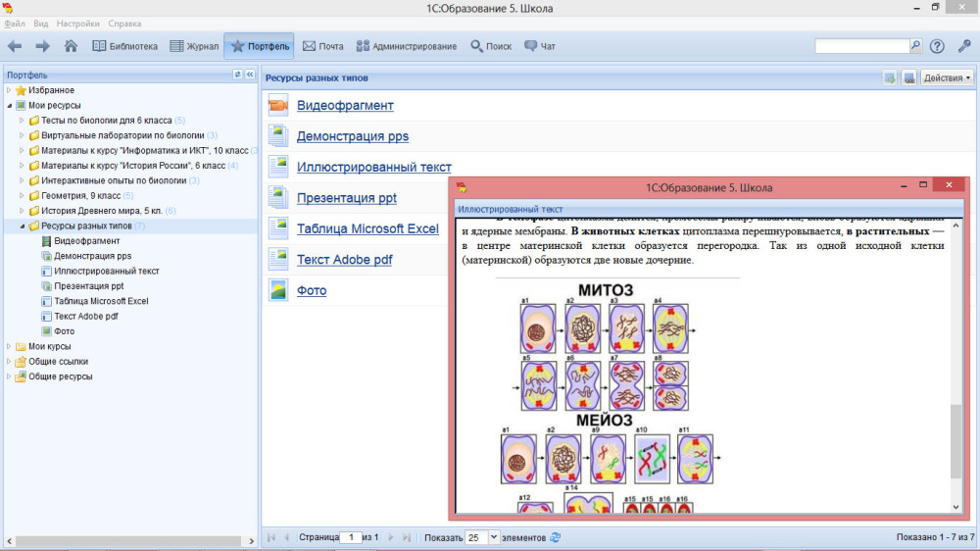Go back with the left arrow icon
980x551 pixels.
[15, 46]
